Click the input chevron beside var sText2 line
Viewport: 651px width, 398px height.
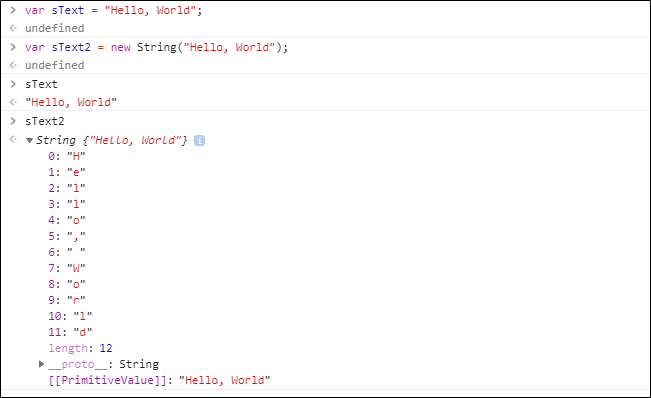(13, 47)
